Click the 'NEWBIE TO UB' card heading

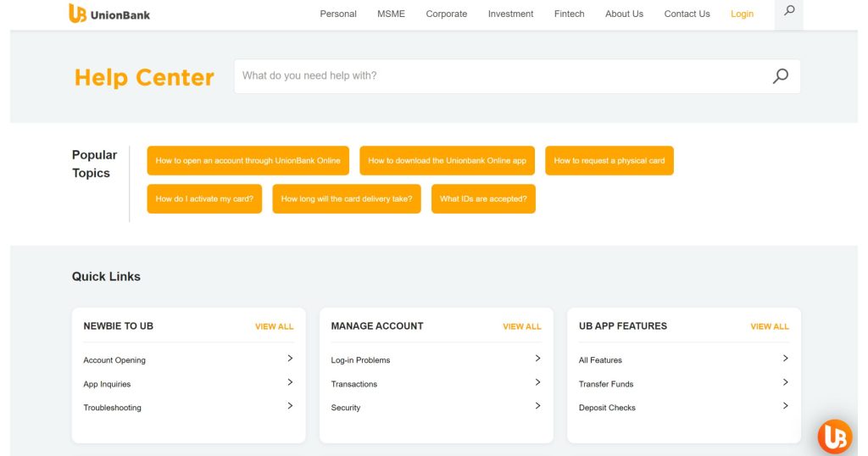tap(119, 326)
